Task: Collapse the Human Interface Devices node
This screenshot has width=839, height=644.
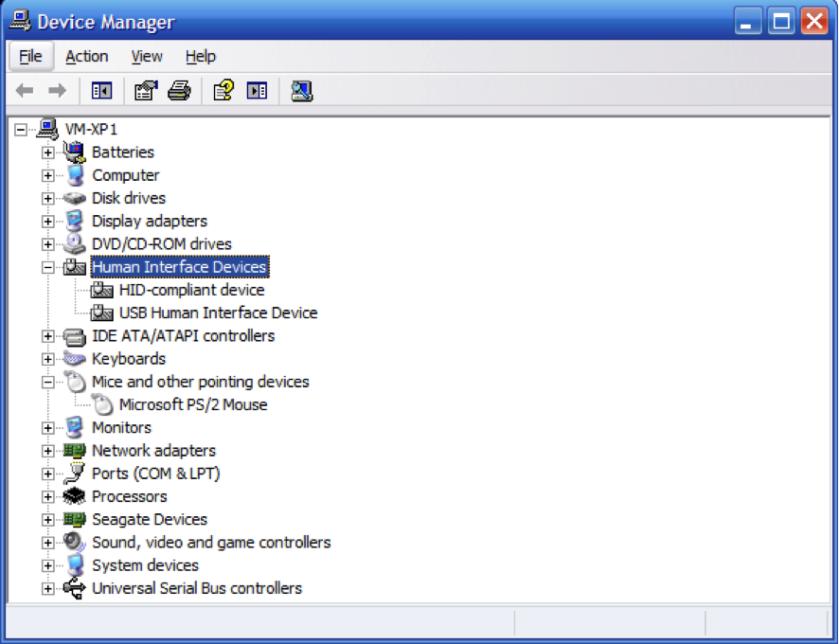Action: click(47, 268)
